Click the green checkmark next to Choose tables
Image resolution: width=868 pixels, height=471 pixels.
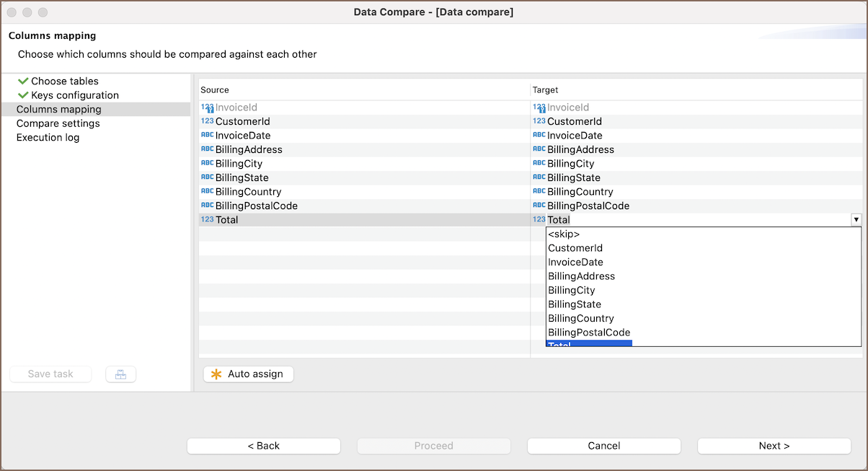(23, 81)
